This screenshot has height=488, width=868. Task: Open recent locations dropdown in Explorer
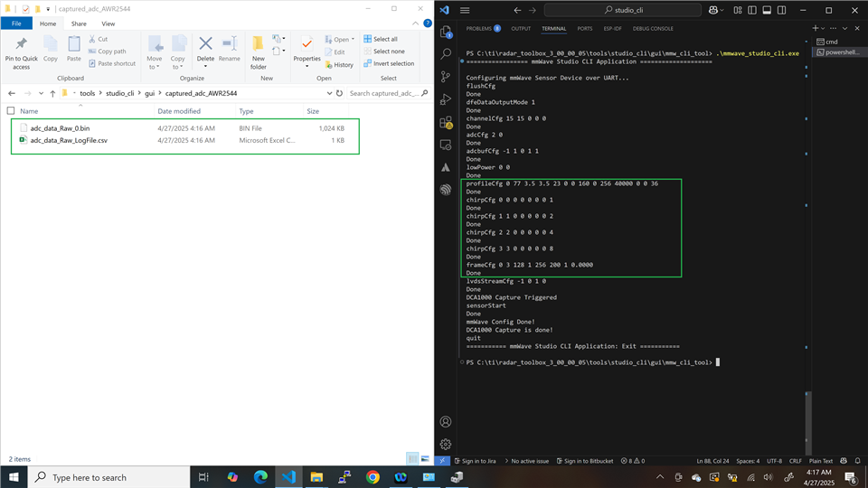click(41, 93)
